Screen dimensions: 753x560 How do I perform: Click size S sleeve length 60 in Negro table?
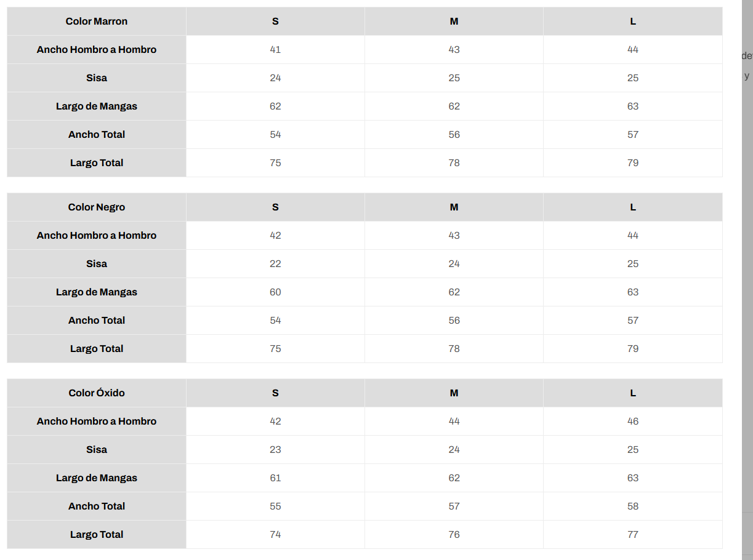pos(275,292)
